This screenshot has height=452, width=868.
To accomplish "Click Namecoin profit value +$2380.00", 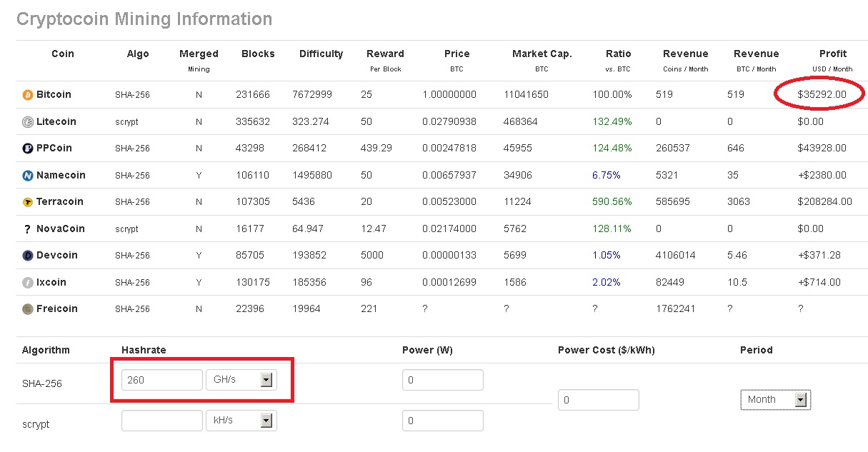I will click(x=822, y=175).
